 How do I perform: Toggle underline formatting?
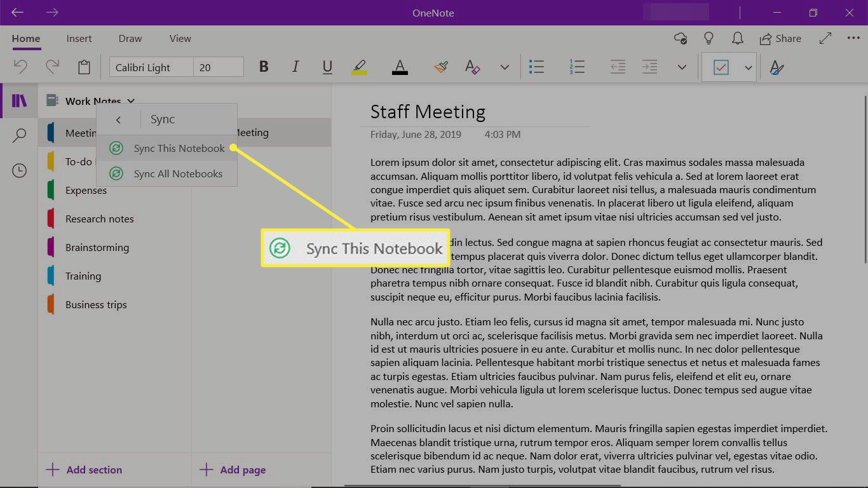point(327,67)
